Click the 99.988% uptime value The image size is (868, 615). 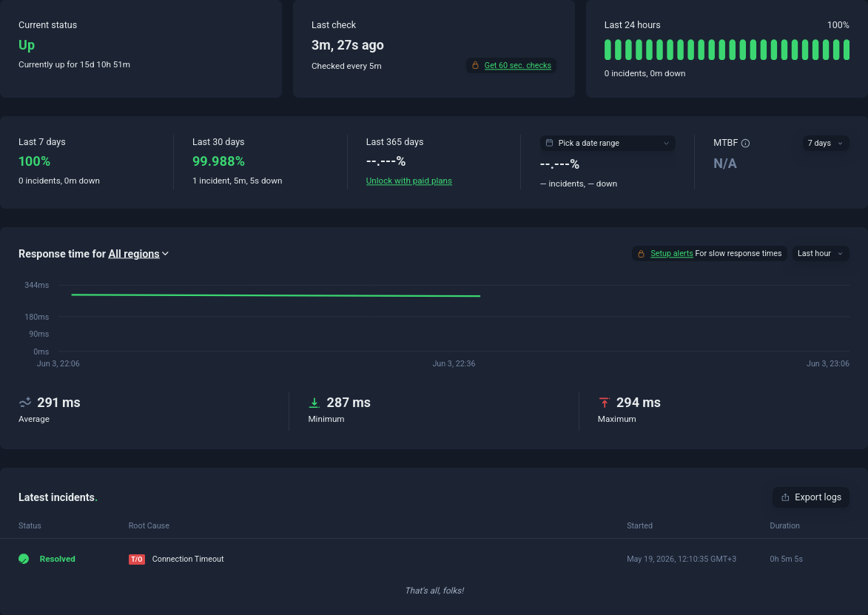click(218, 161)
